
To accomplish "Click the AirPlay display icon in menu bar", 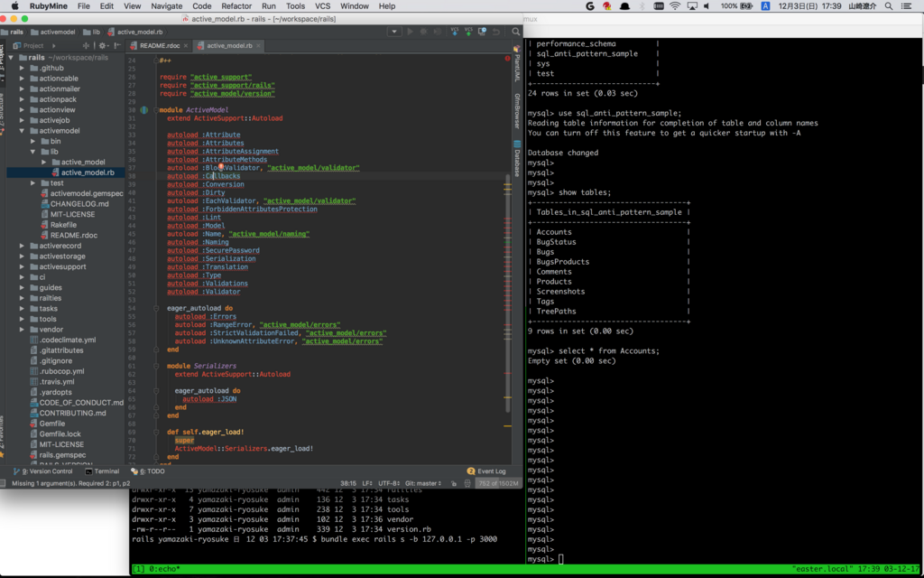I will point(692,6).
